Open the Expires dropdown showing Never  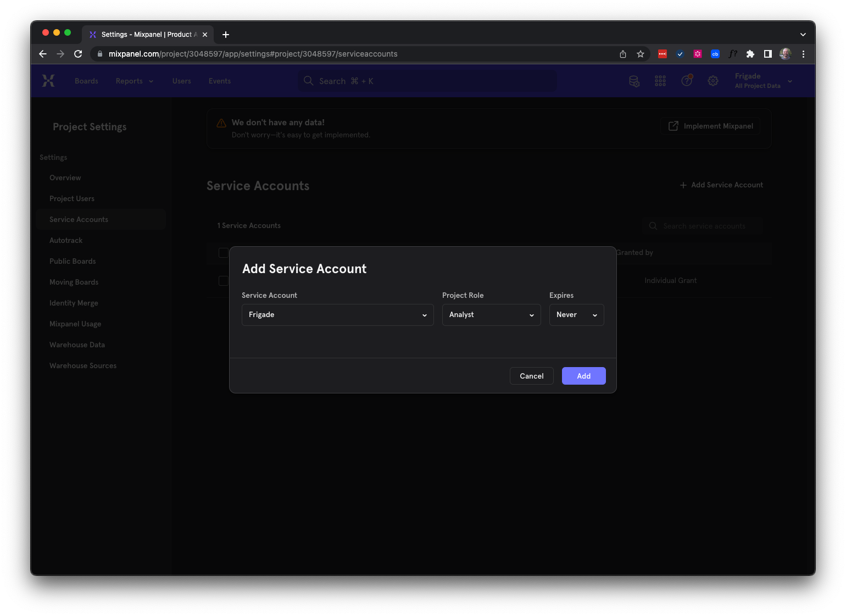coord(577,315)
